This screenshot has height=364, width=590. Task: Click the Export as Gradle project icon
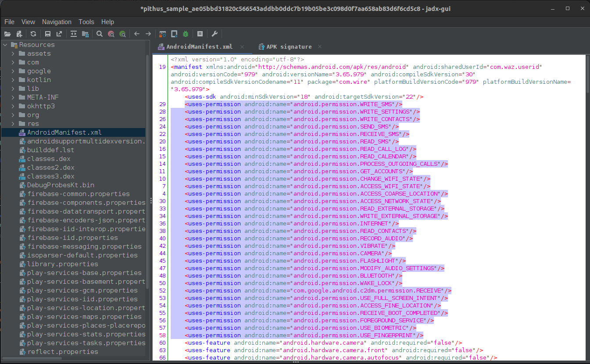[59, 34]
